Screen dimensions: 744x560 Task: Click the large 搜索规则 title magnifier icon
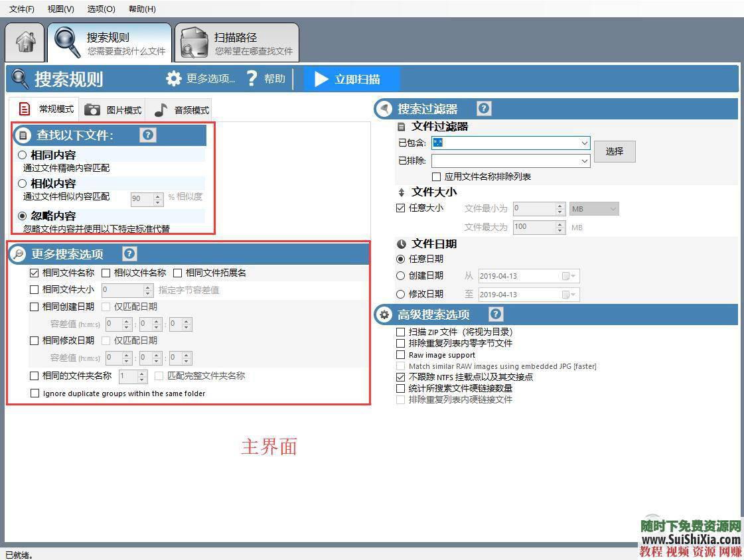[x=20, y=79]
